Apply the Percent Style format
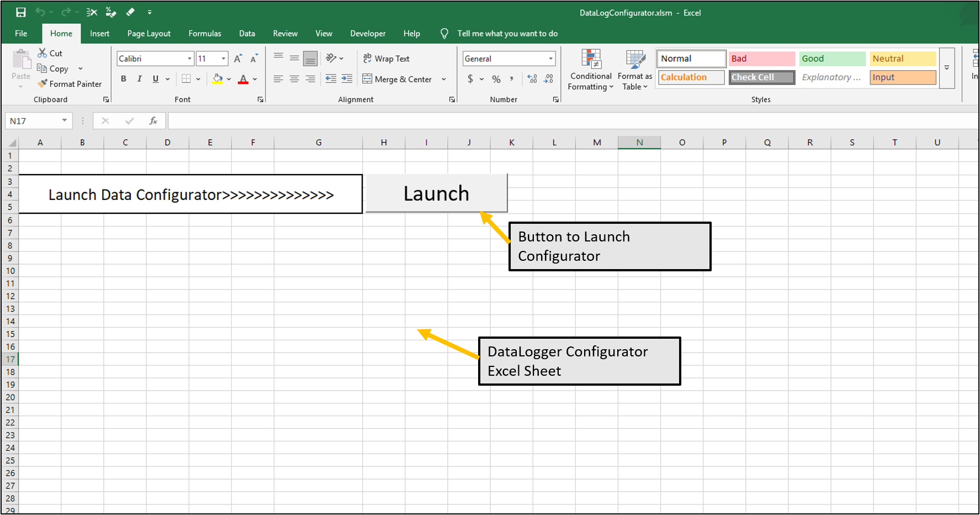 coord(496,79)
